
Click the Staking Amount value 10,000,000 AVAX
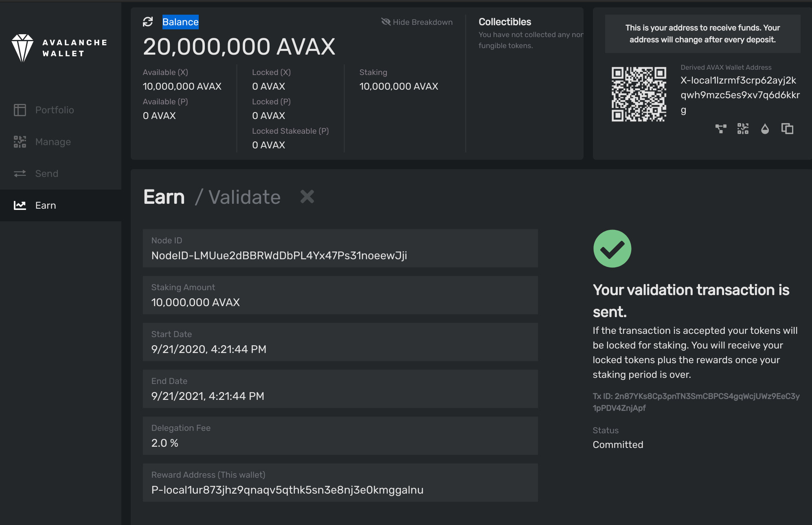coord(195,302)
